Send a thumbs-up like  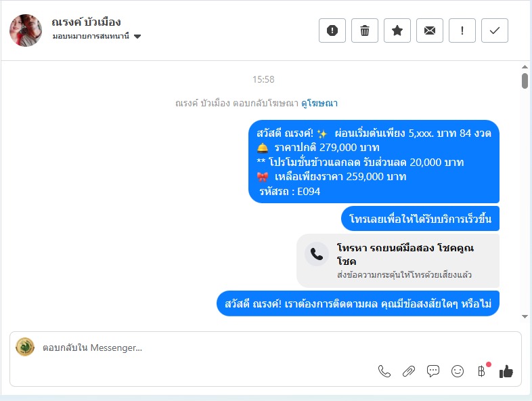(506, 371)
